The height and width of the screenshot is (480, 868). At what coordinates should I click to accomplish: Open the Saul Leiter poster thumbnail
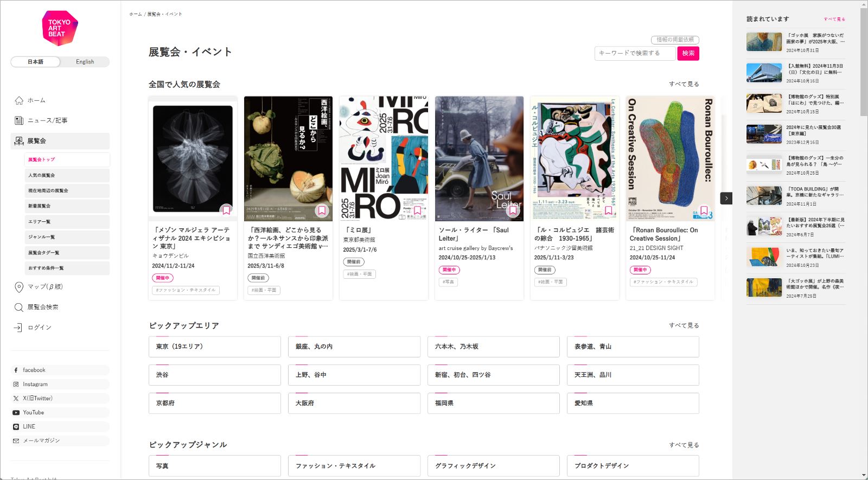479,158
